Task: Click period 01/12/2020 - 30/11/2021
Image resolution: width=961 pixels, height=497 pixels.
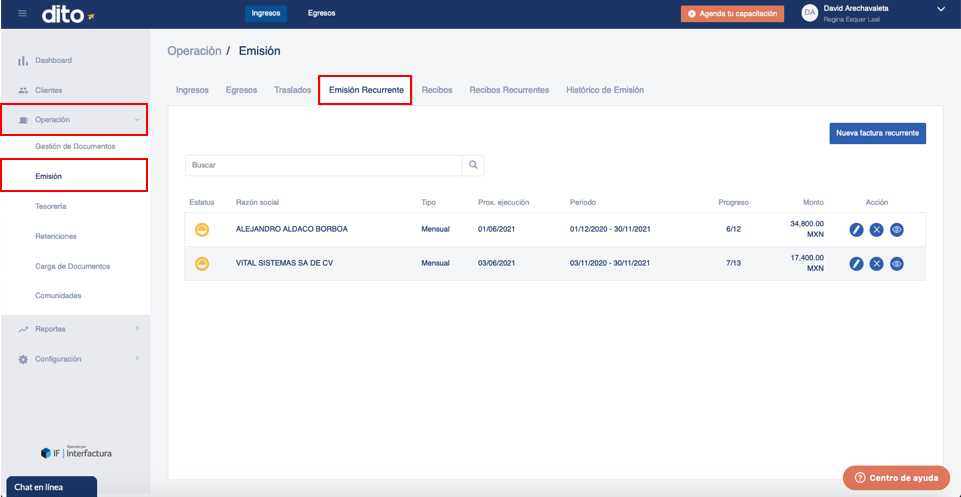Action: point(610,229)
